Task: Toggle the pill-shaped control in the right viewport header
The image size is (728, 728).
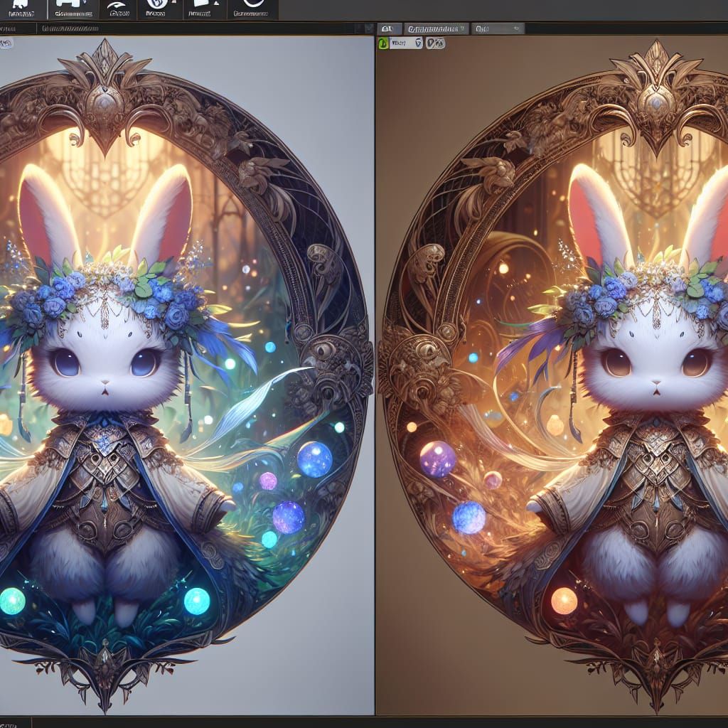Action: tap(435, 43)
